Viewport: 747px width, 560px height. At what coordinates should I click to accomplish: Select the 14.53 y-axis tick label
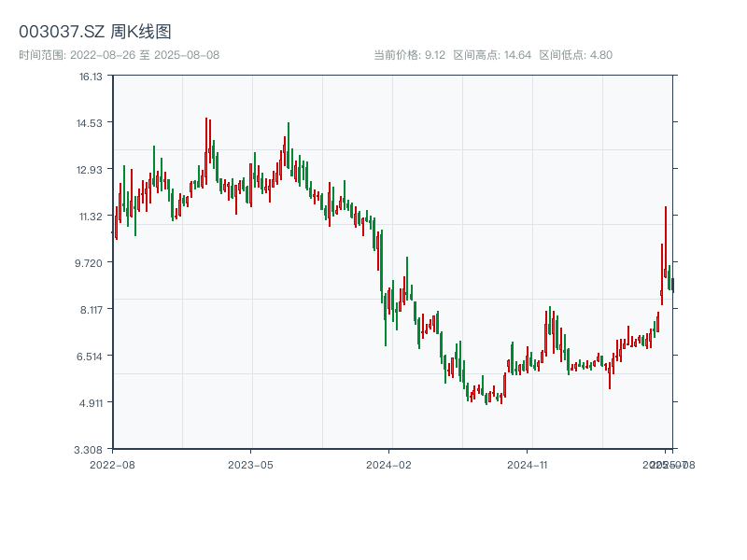[91, 123]
